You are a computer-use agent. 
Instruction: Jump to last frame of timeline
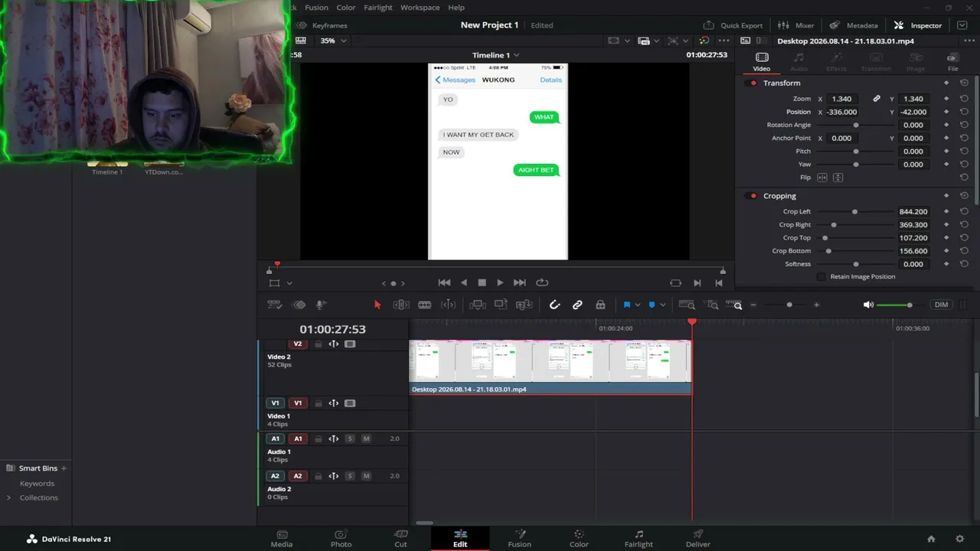click(519, 282)
